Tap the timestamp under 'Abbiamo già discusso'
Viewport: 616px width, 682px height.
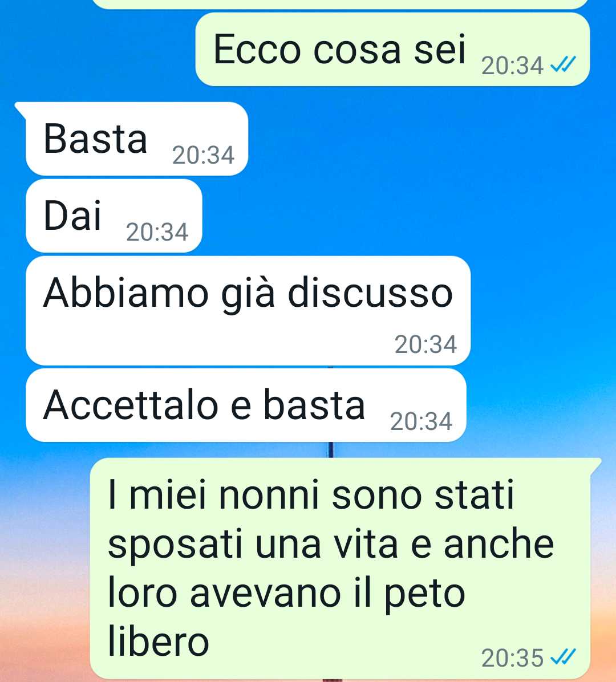[425, 345]
